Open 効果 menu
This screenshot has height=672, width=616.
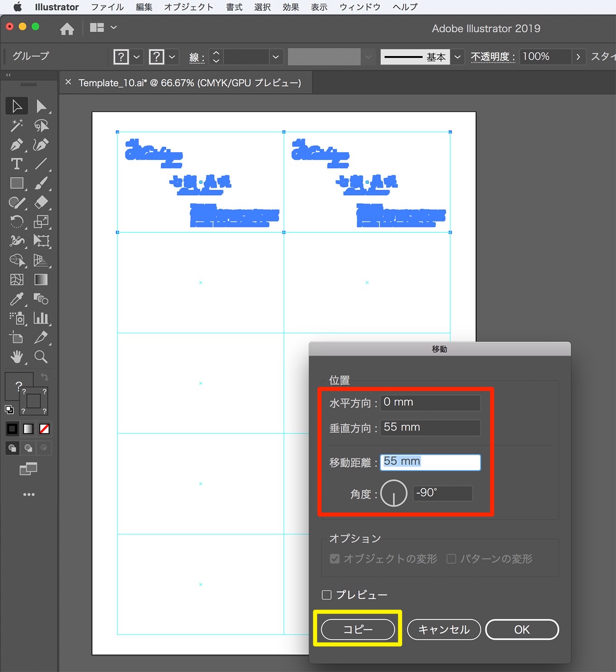291,7
